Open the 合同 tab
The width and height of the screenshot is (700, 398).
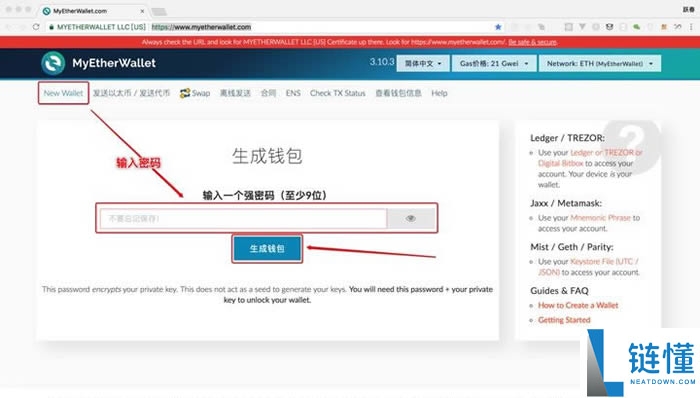click(268, 93)
